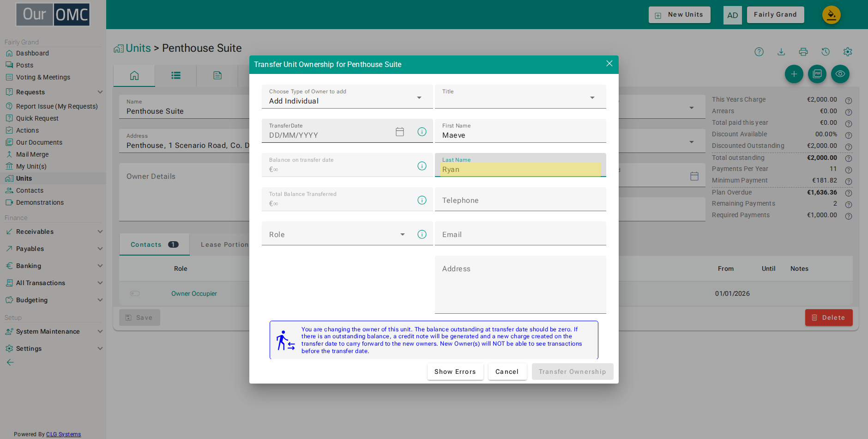Screen dimensions: 868x439
Task: Open Our Documents in sidebar
Action: pos(39,142)
